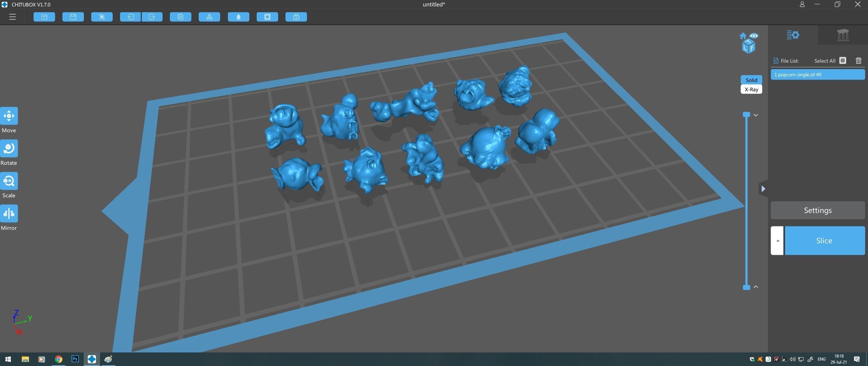Click the Dig Hole toolbar icon
The height and width of the screenshot is (366, 868).
pos(267,17)
